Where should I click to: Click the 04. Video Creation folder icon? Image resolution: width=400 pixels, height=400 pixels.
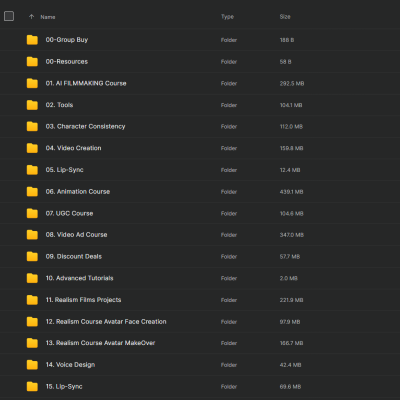point(32,148)
